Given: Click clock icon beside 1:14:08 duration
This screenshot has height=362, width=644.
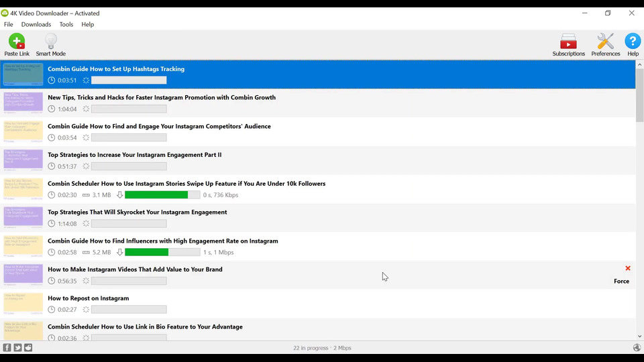Looking at the screenshot, I should pos(52,223).
